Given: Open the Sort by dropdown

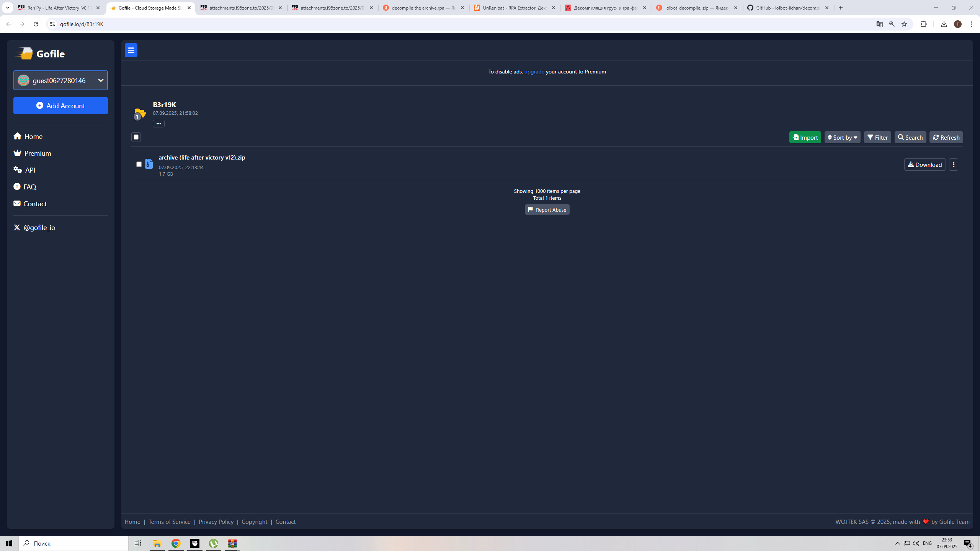Looking at the screenshot, I should tap(842, 137).
